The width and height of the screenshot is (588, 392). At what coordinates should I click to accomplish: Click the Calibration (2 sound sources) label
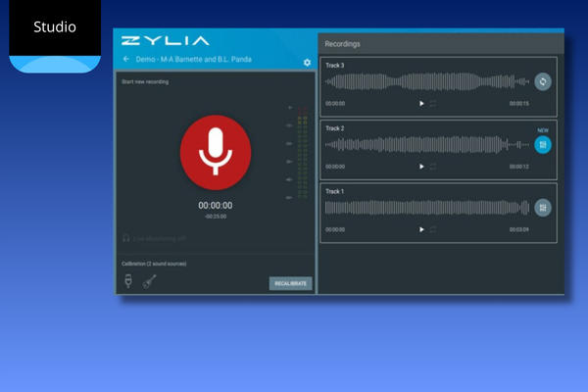pyautogui.click(x=154, y=264)
